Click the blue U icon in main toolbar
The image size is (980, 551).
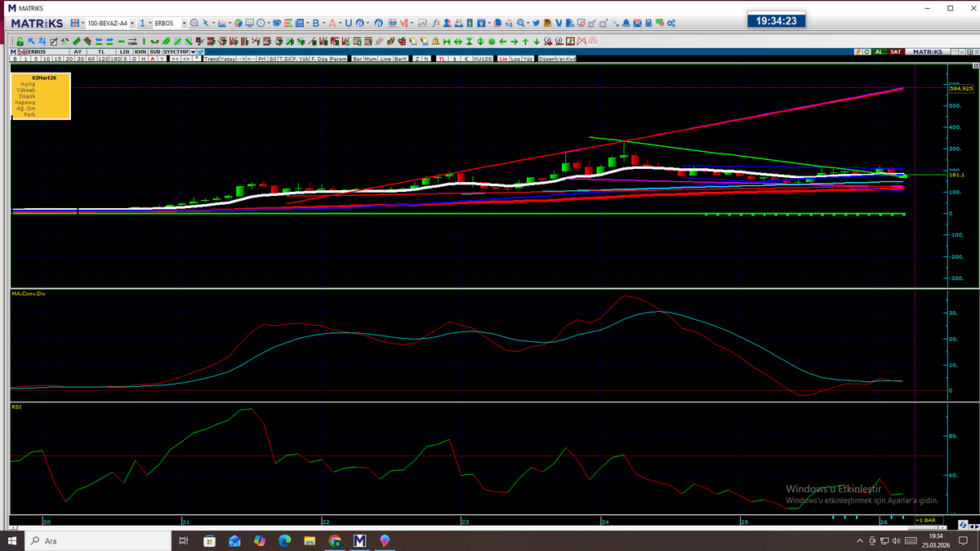pyautogui.click(x=348, y=23)
